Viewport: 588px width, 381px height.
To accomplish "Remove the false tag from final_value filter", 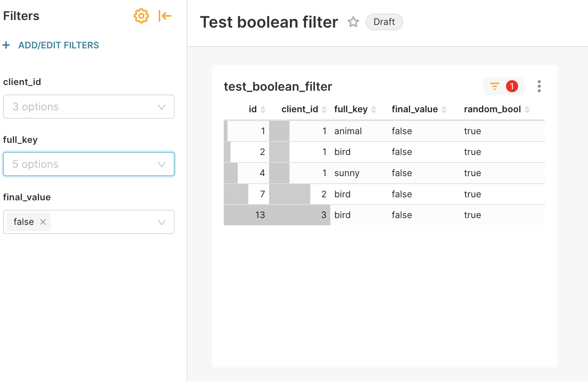I will point(43,222).
